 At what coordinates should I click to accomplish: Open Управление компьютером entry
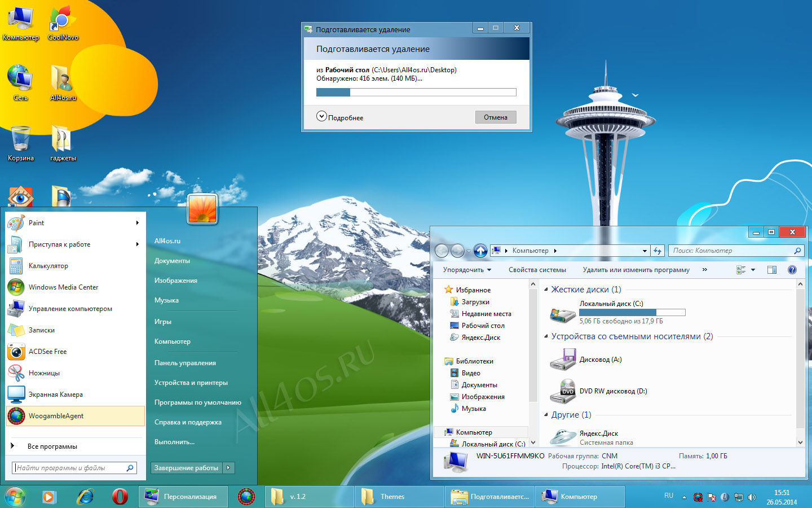pyautogui.click(x=75, y=309)
